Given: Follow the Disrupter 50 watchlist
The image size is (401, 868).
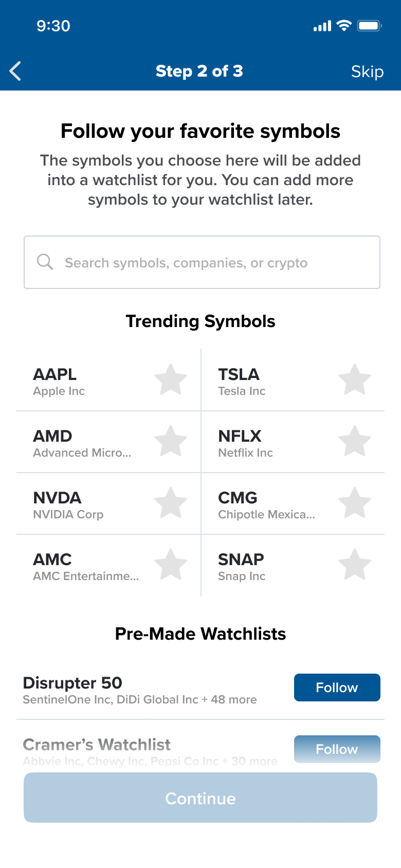Looking at the screenshot, I should coord(337,688).
